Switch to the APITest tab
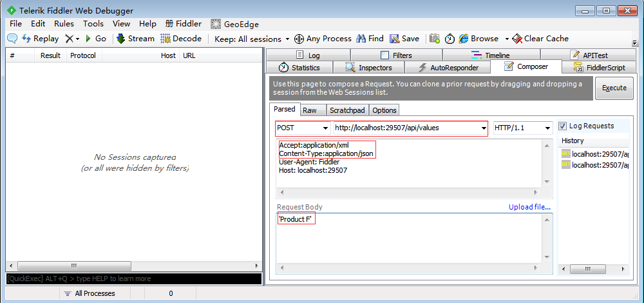Screen dimensions: 644x303 588,55
